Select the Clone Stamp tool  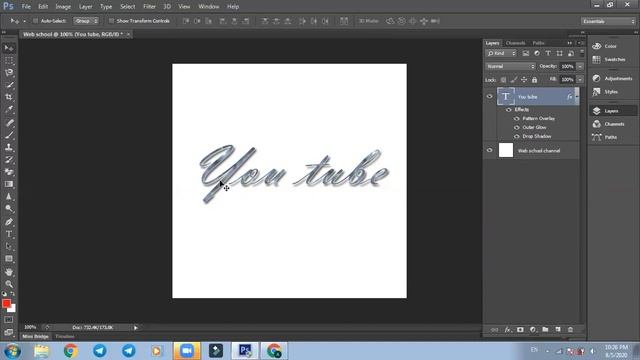pyautogui.click(x=9, y=147)
